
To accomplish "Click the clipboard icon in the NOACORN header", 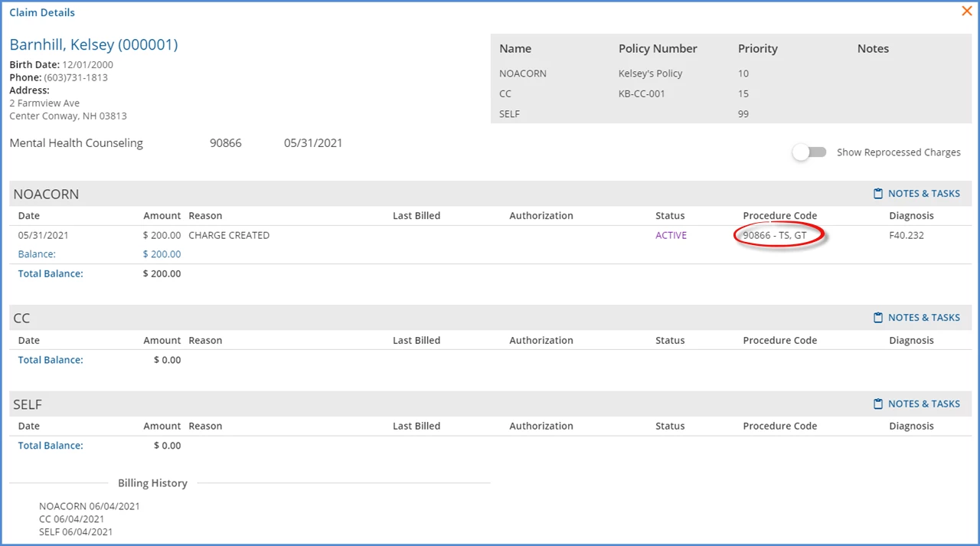I will click(x=878, y=194).
